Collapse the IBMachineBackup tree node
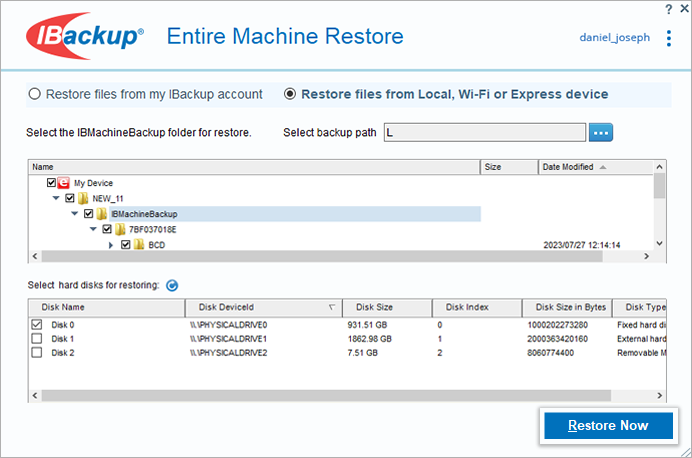 point(75,214)
